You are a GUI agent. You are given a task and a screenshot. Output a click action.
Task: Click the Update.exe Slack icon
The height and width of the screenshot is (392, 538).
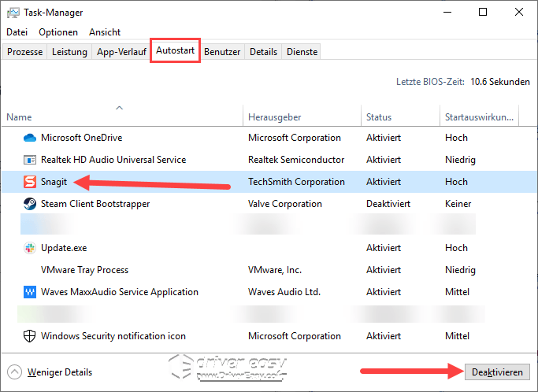click(29, 248)
